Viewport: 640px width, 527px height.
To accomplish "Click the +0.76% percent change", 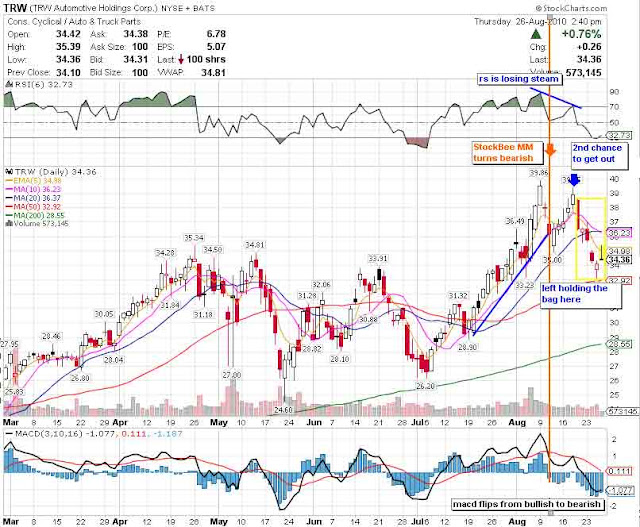I will click(x=581, y=34).
